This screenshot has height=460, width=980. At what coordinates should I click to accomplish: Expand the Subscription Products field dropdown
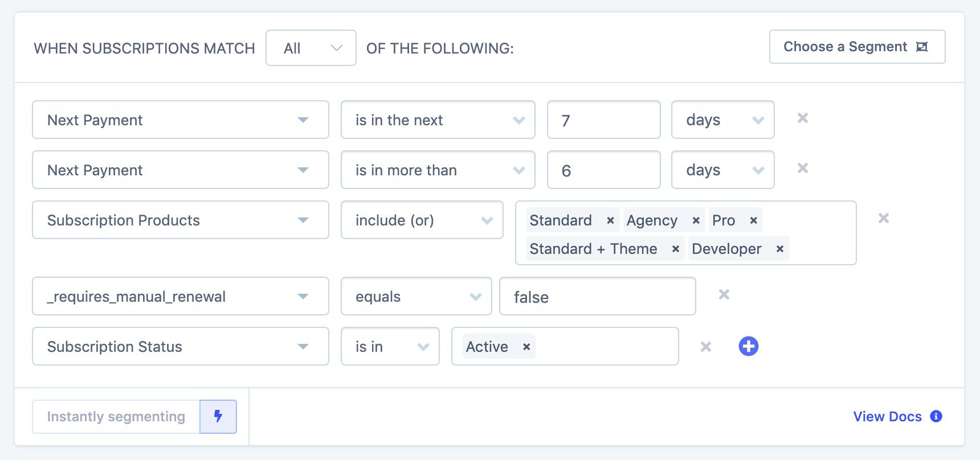(x=180, y=220)
